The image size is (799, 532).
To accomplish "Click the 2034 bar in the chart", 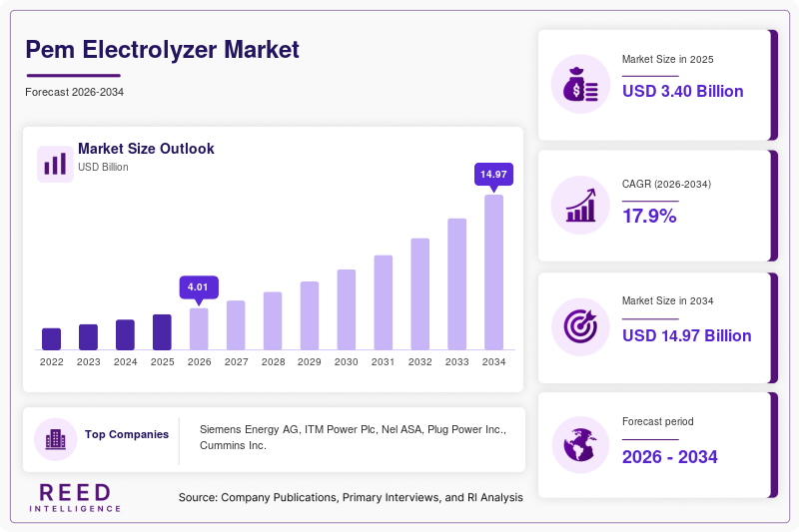I will [493, 272].
